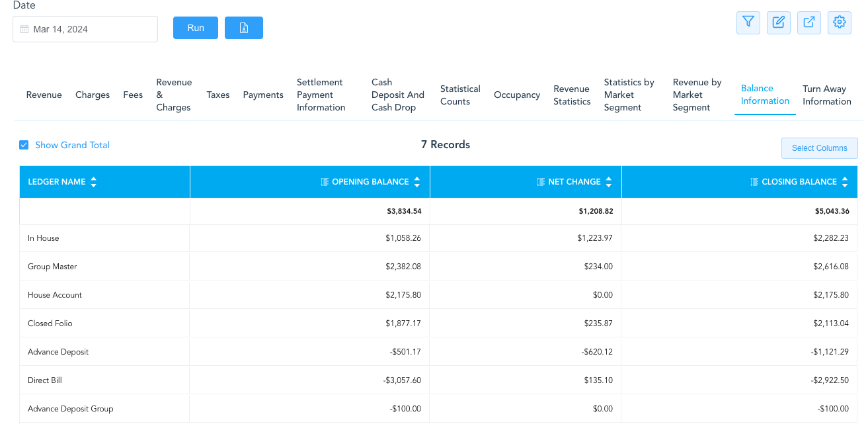
Task: Click Opening Balance column list icon
Action: coord(324,182)
